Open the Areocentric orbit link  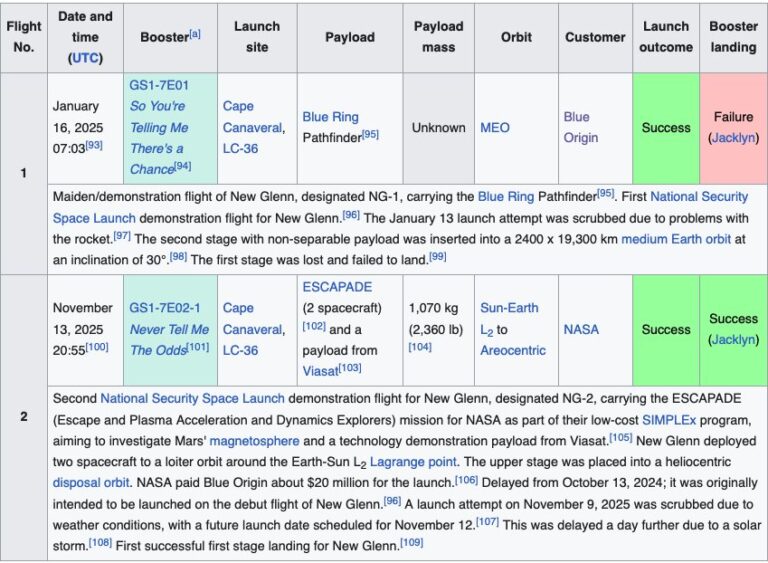[513, 350]
